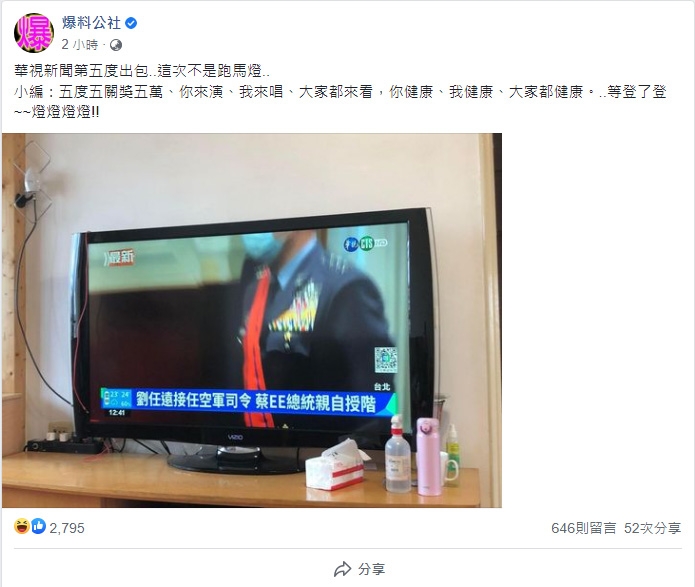
Task: Open the TV news photo attachment
Action: (252, 320)
